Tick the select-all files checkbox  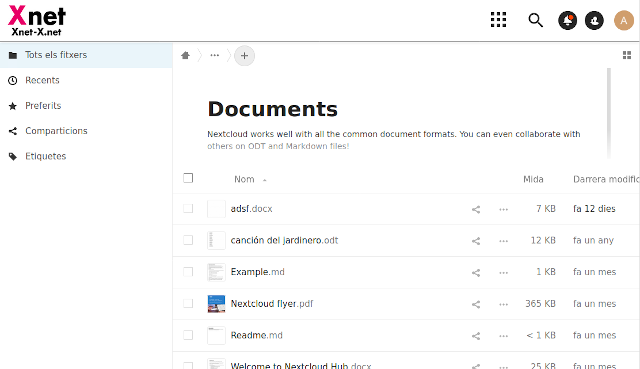[188, 178]
